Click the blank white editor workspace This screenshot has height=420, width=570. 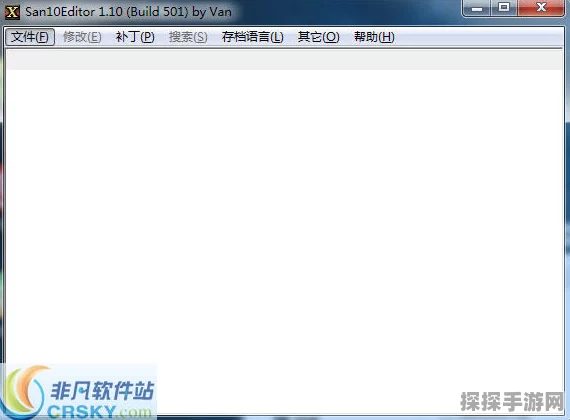click(x=285, y=218)
